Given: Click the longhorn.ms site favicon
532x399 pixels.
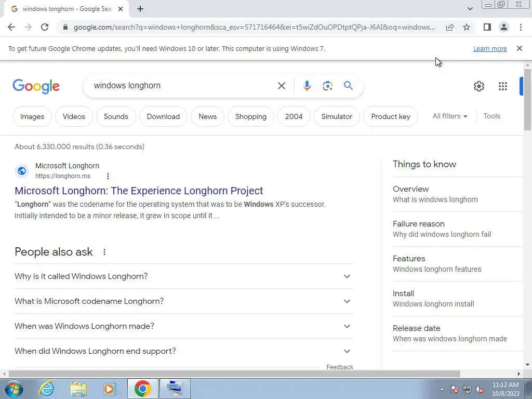Looking at the screenshot, I should 22,171.
